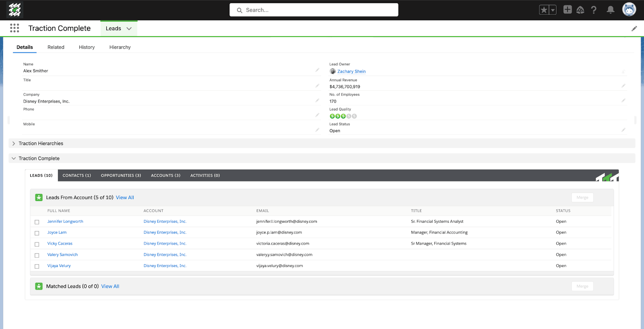
Task: Open the user profile avatar
Action: point(629,10)
